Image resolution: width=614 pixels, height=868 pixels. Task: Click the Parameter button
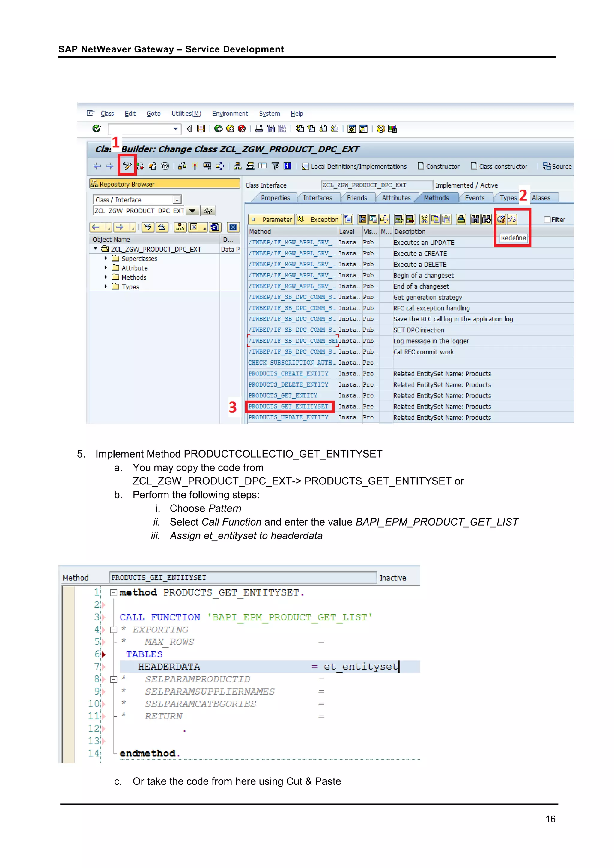pos(272,220)
